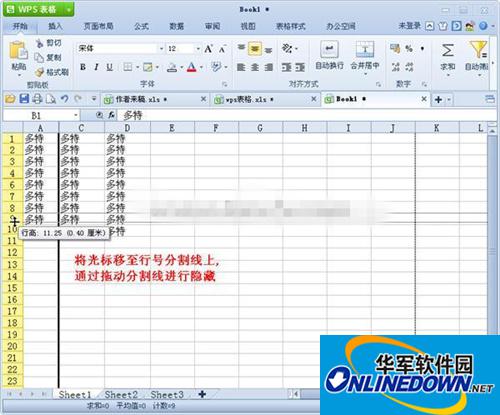Click the merge and center (合并居中) button
The width and height of the screenshot is (500, 415).
tap(365, 57)
